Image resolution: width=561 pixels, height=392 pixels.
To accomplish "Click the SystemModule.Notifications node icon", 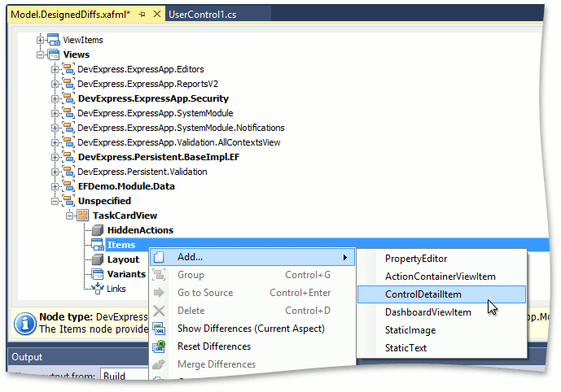I will (68, 128).
